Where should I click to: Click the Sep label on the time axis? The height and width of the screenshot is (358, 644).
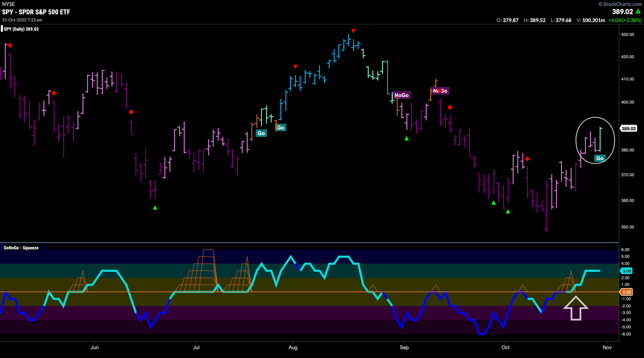tap(404, 347)
